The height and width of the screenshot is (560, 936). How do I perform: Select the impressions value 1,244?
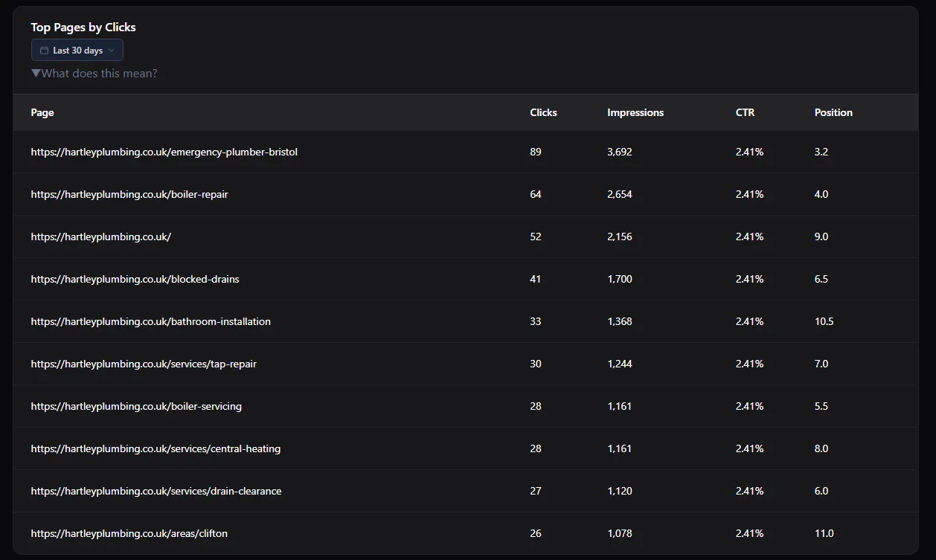(x=620, y=364)
